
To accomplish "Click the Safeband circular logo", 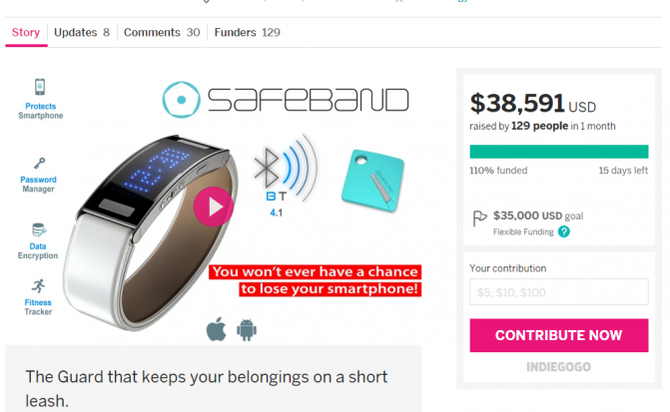I will click(181, 100).
